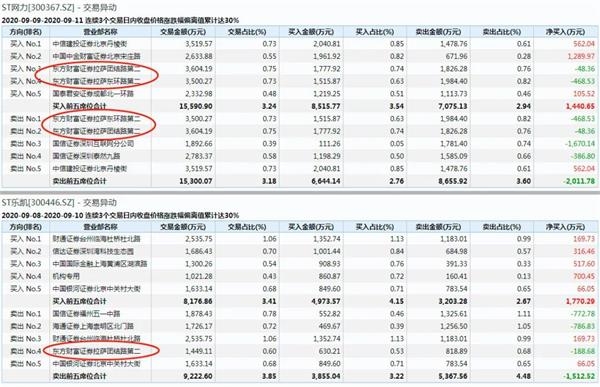600x387 pixels.
Task: Click the 2,783.37 trade amount cell
Action: tap(198, 156)
